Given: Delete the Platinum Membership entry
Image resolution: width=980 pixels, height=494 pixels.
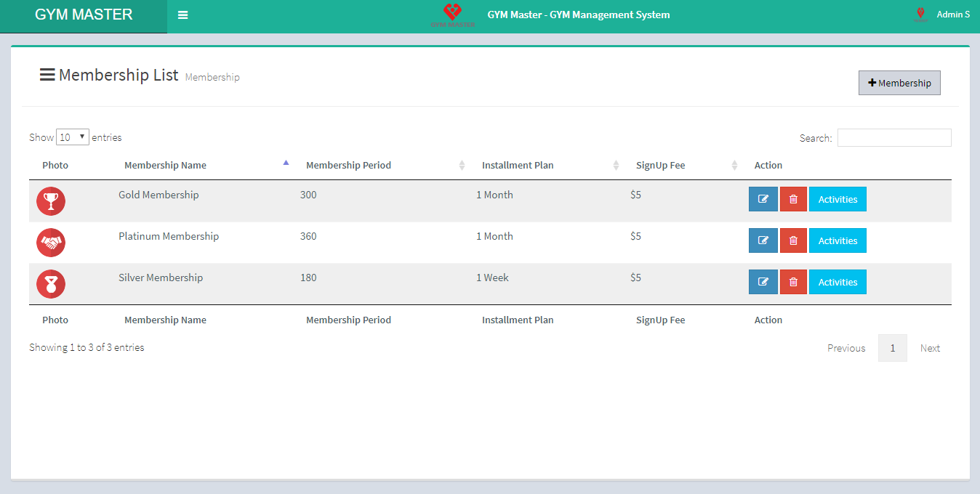Looking at the screenshot, I should pos(793,240).
